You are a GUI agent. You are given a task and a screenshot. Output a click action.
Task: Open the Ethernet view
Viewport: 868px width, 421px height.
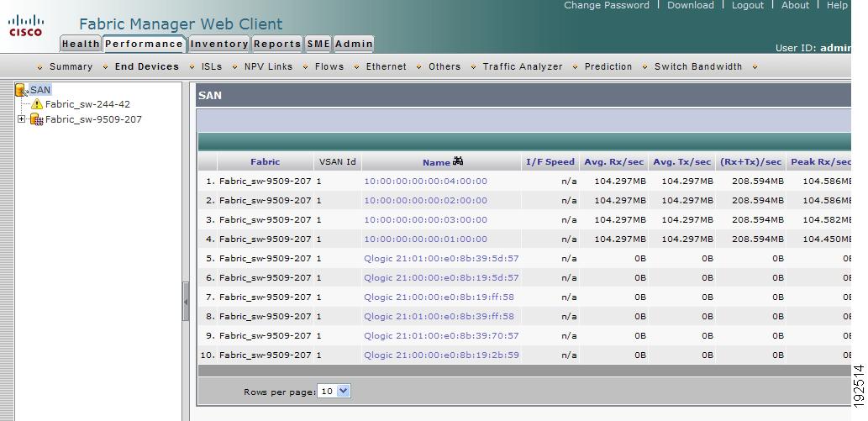click(x=386, y=66)
